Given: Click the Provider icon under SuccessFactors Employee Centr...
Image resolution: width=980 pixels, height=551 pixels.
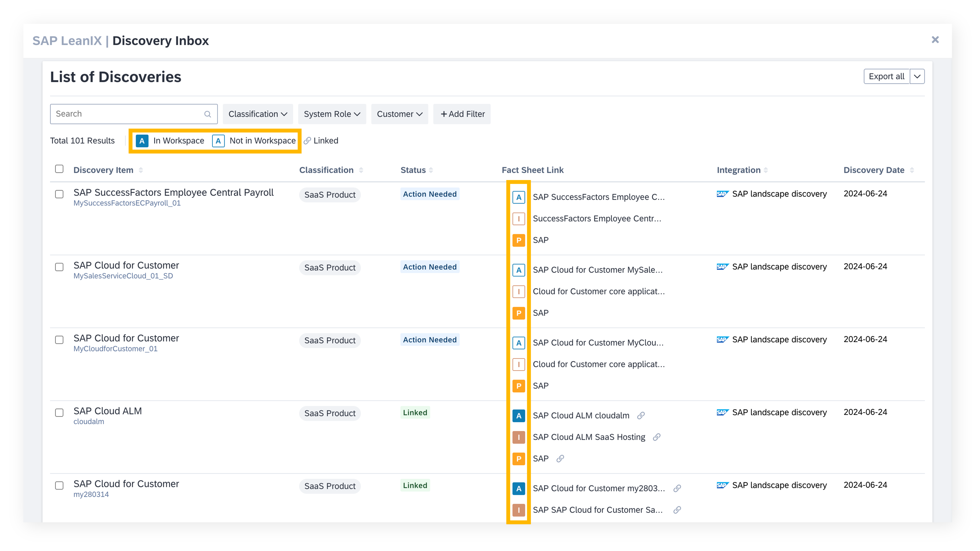Looking at the screenshot, I should coord(519,240).
